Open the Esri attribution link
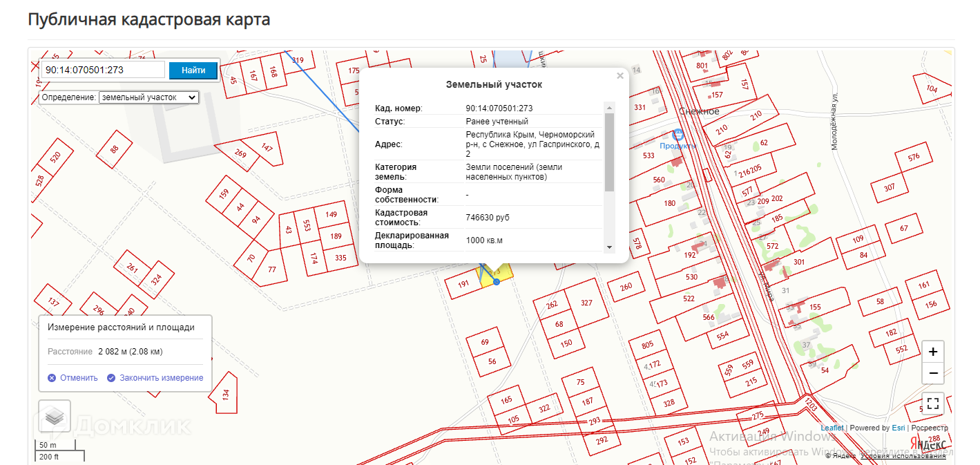This screenshot has width=980, height=465. pos(898,428)
